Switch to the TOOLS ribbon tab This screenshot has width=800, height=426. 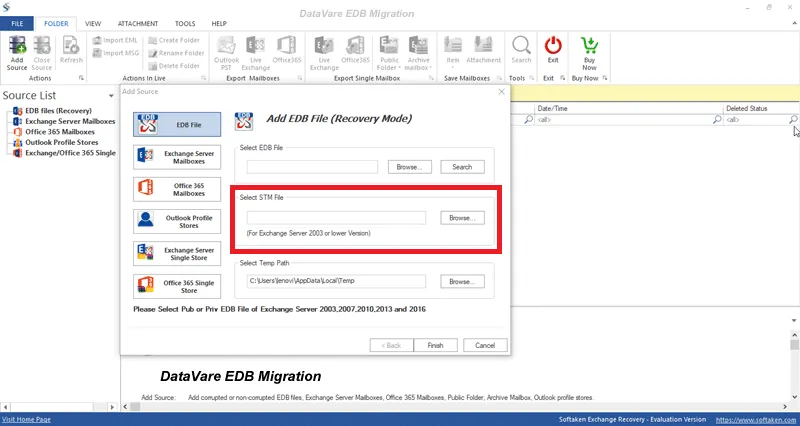(x=185, y=23)
